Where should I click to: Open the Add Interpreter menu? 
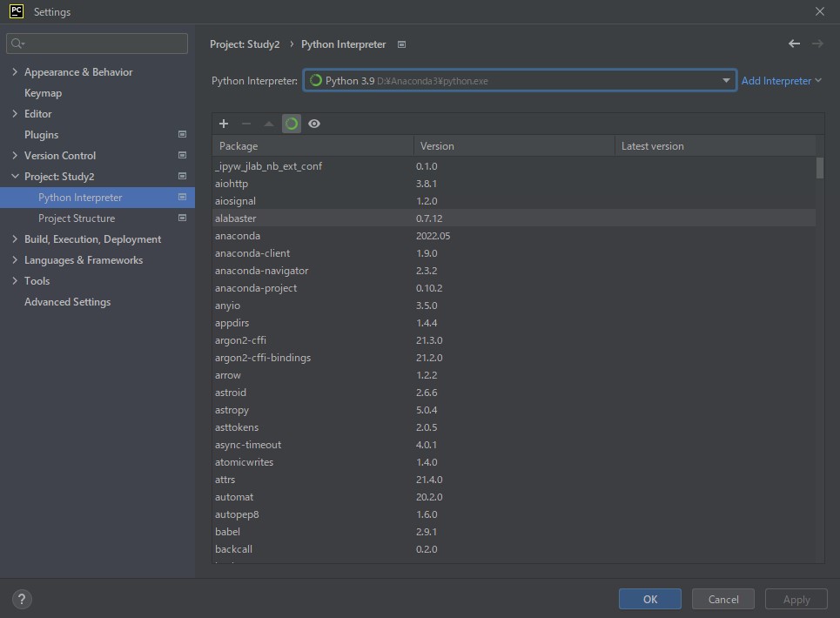coord(781,81)
